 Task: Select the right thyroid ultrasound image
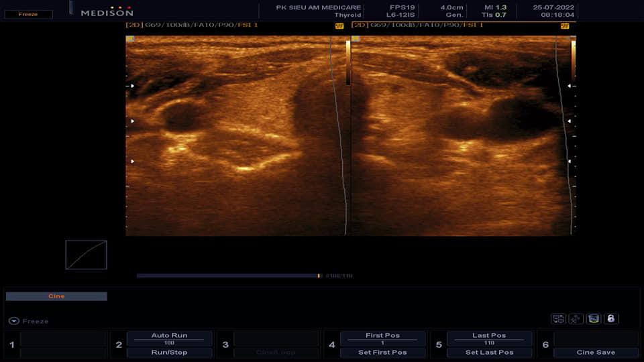(464, 135)
